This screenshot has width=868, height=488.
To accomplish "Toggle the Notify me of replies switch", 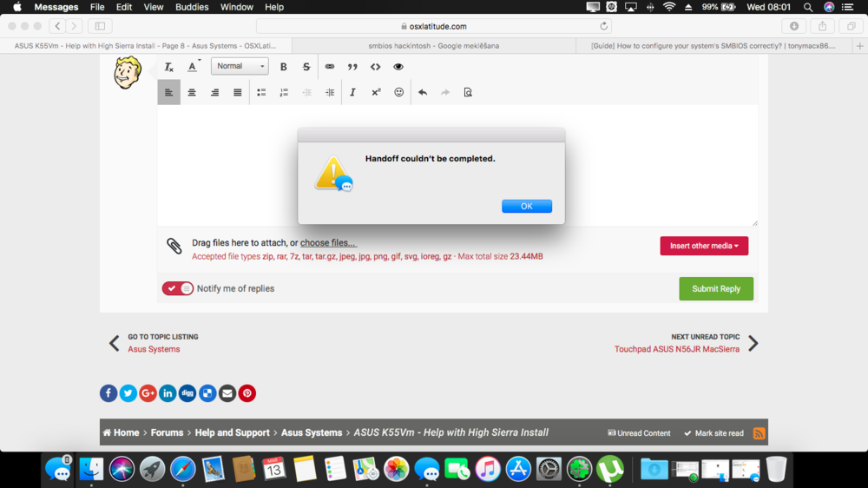I will coord(178,288).
